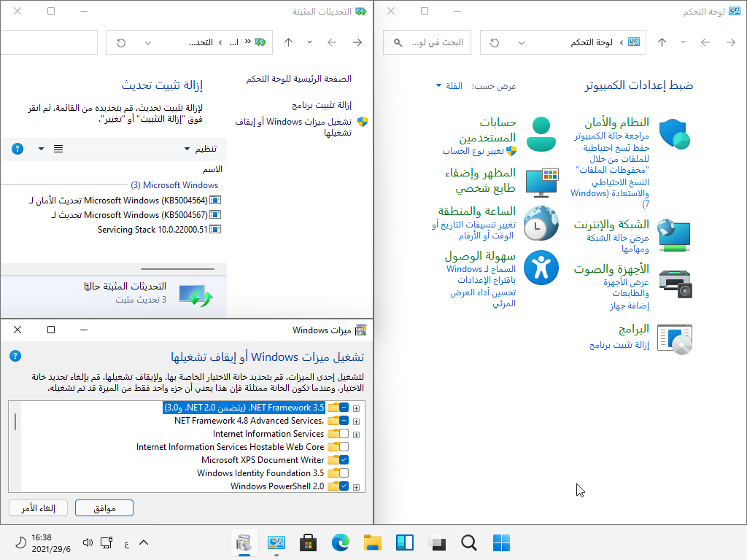Viewport: 747px width, 560px height.
Task: Open the Ease of Access icon
Action: 541,268
